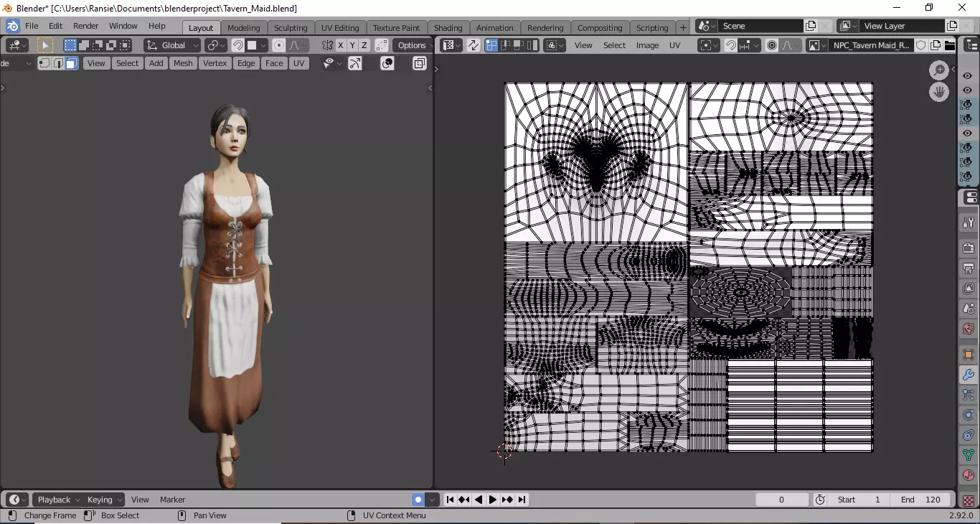Click the NPC_Tavern Maid image name field
The height and width of the screenshot is (524, 980).
coord(871,45)
